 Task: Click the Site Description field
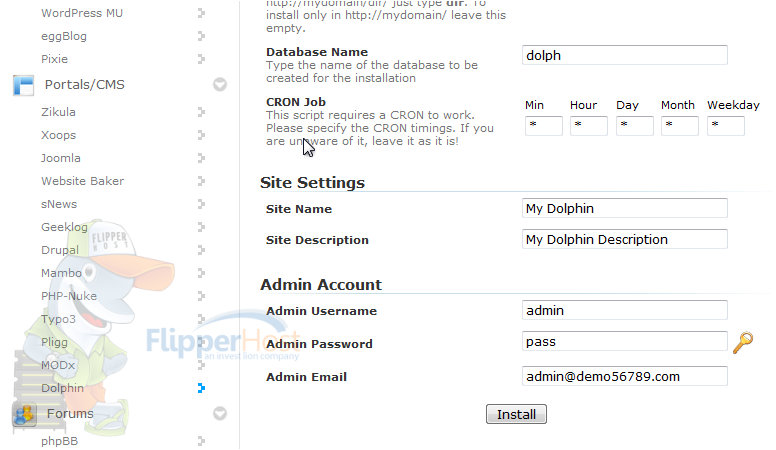[x=625, y=239]
